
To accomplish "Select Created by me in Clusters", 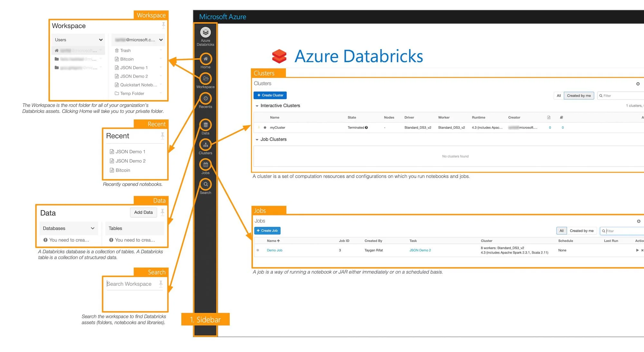I will pos(579,96).
